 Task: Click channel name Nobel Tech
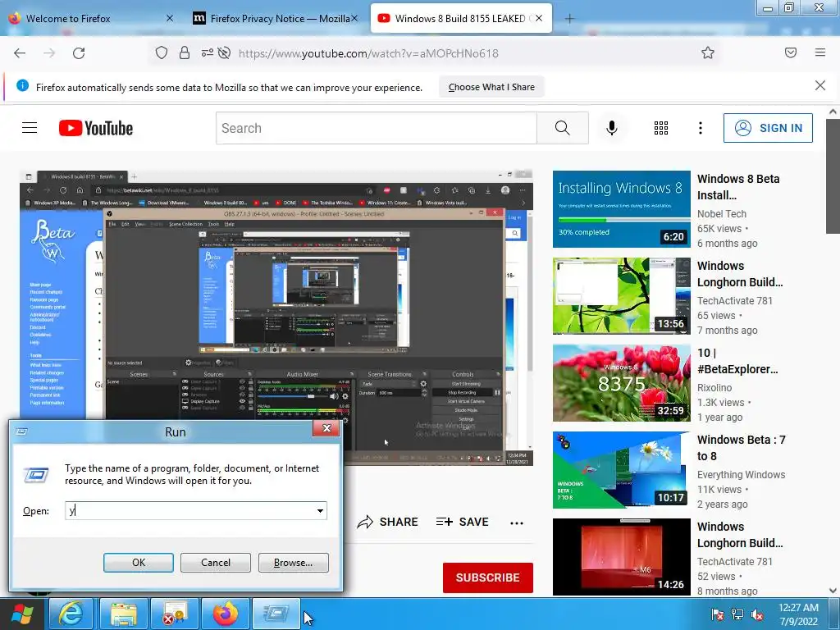[722, 214]
